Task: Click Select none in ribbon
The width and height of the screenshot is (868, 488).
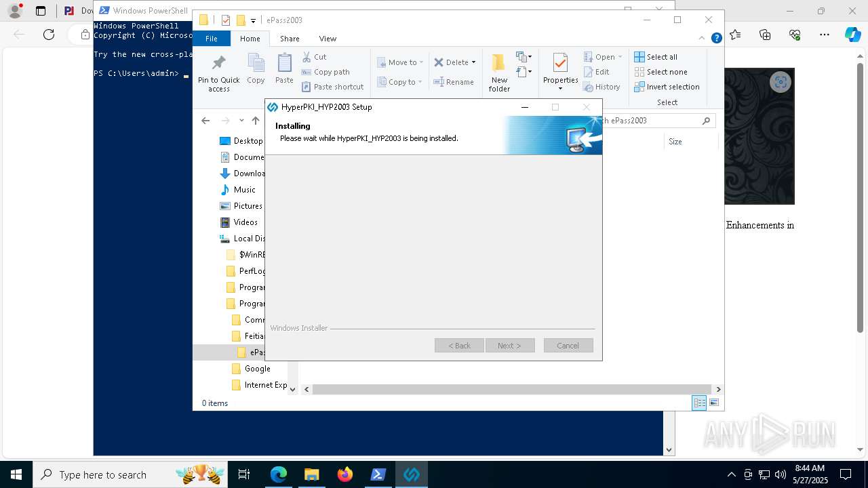Action: click(x=660, y=72)
